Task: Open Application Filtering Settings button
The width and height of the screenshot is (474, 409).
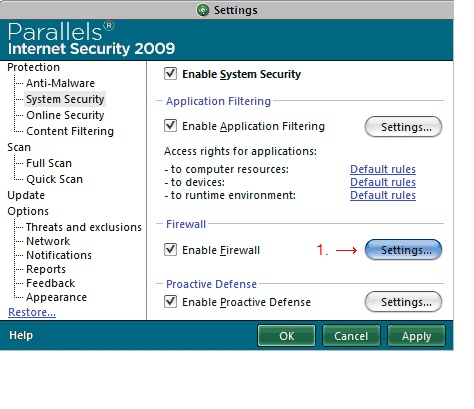Action: point(403,127)
